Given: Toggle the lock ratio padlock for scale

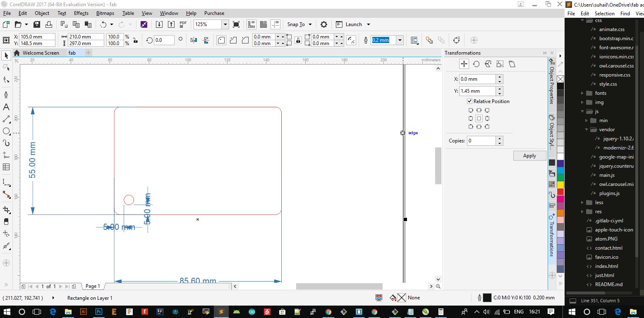Looking at the screenshot, I should click(135, 40).
